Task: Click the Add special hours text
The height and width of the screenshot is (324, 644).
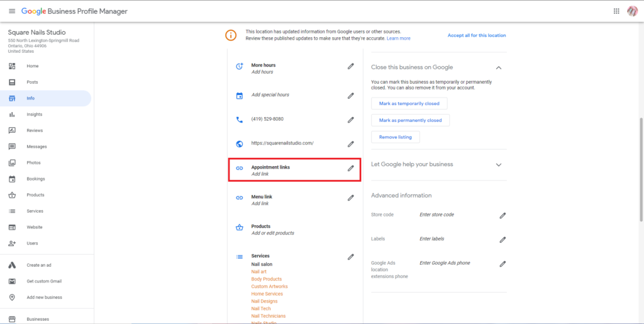Action: click(270, 95)
